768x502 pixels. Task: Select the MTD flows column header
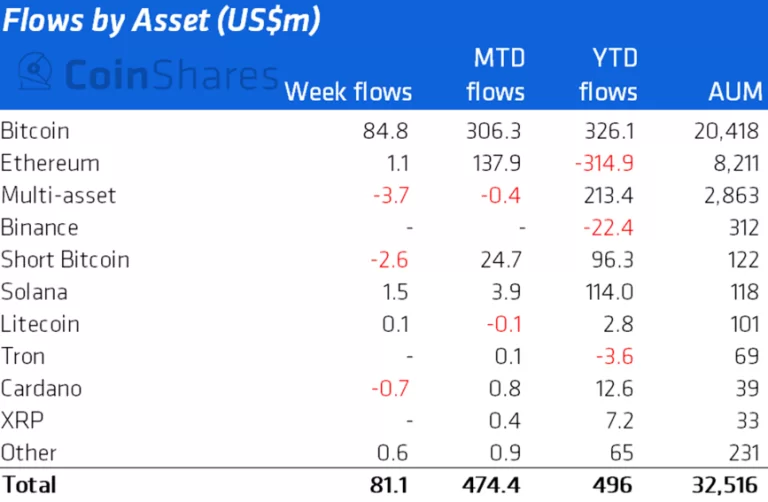pos(497,75)
